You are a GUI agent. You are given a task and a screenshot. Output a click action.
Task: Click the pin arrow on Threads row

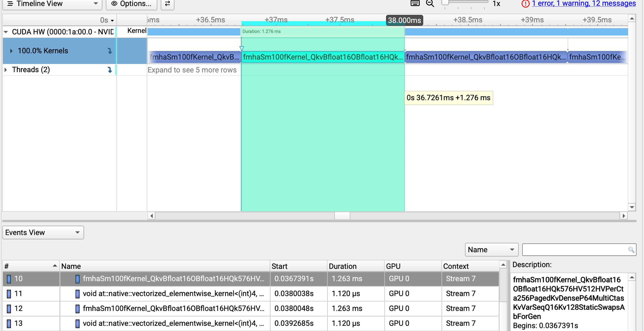[x=110, y=70]
